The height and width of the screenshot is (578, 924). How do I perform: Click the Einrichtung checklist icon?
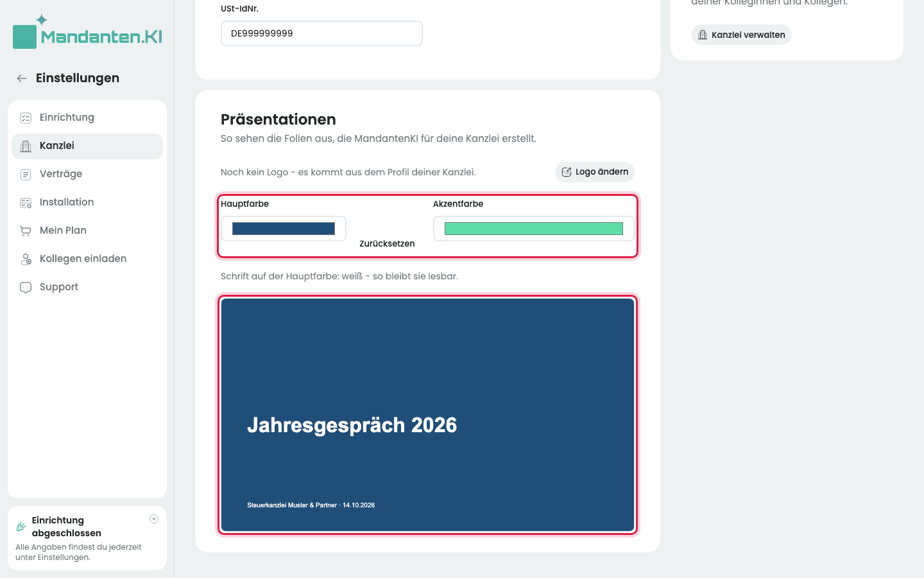click(26, 118)
